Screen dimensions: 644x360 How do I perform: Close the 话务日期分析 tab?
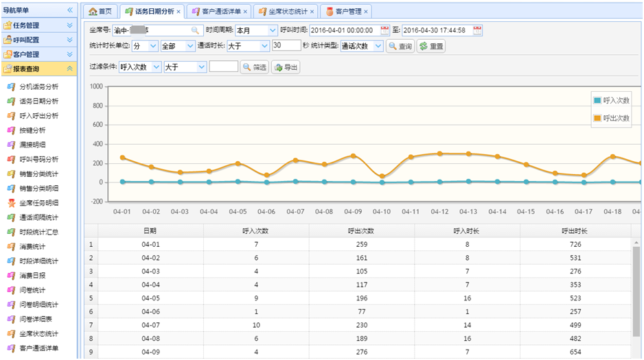point(179,12)
